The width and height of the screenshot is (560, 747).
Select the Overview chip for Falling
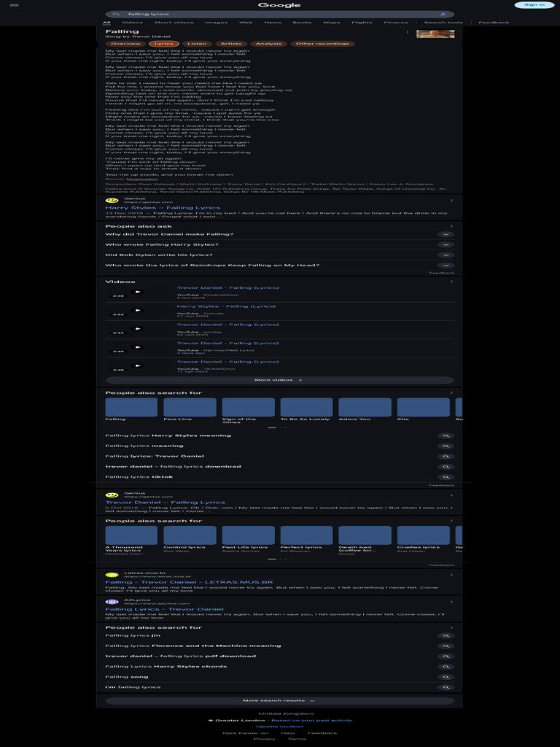[x=125, y=44]
